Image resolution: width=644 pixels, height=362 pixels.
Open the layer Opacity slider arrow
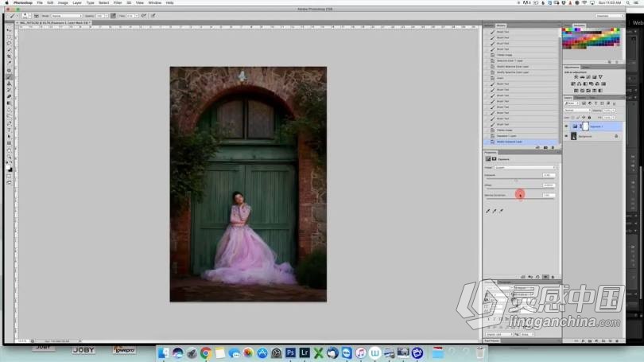coord(614,111)
